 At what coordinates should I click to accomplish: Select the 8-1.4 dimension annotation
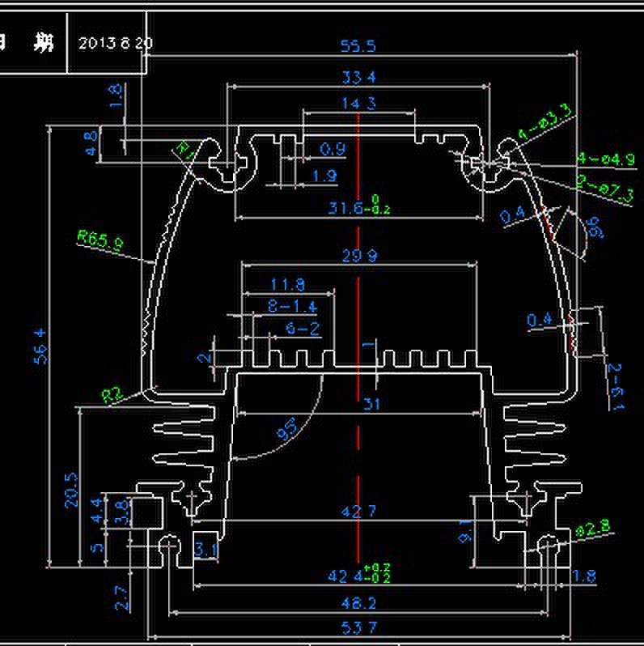tap(292, 306)
